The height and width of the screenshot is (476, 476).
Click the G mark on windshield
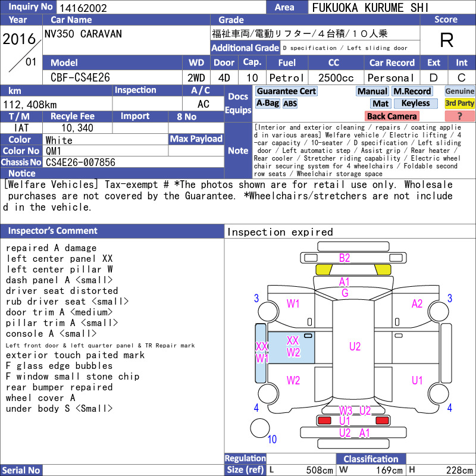[x=345, y=293]
